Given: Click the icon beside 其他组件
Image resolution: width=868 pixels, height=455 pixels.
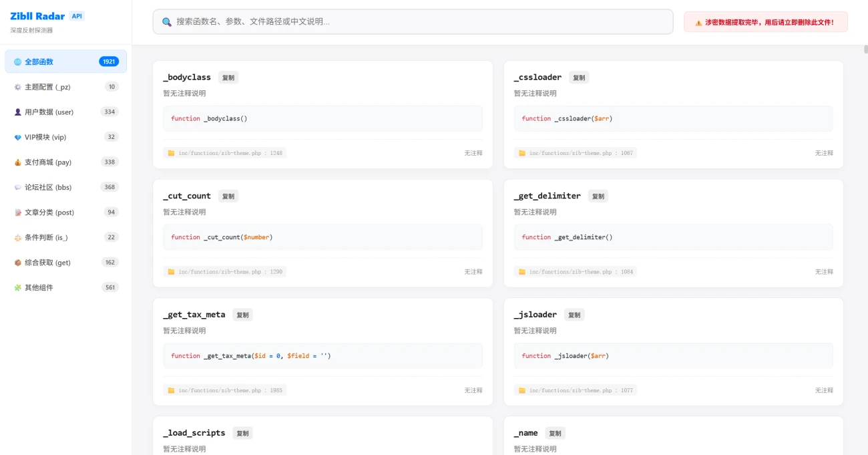Looking at the screenshot, I should (x=17, y=287).
